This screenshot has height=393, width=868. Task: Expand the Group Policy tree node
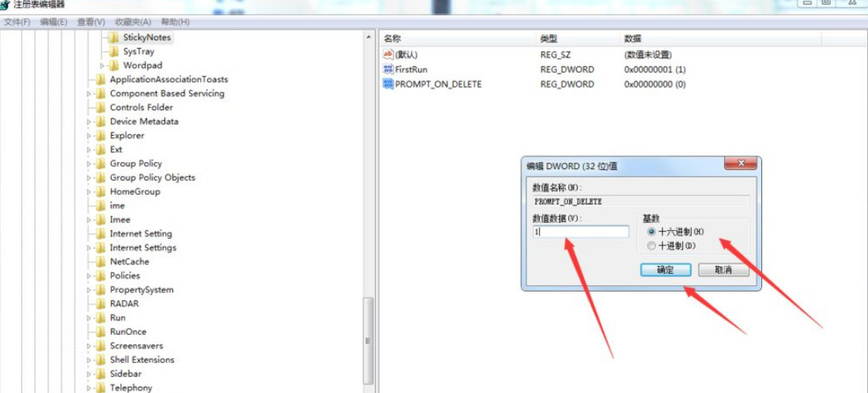coord(89,164)
